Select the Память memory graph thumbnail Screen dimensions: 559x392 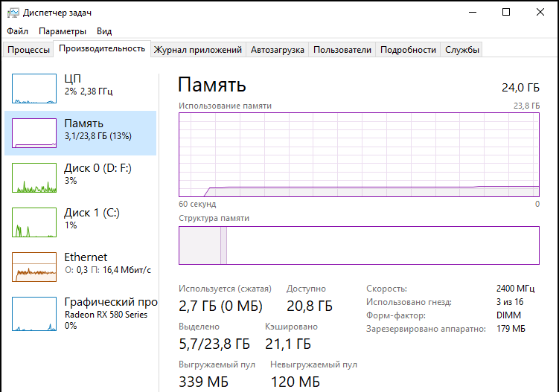pyautogui.click(x=33, y=132)
